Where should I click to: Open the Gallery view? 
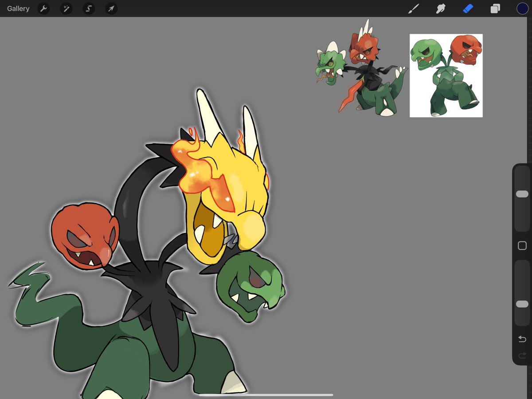click(18, 8)
